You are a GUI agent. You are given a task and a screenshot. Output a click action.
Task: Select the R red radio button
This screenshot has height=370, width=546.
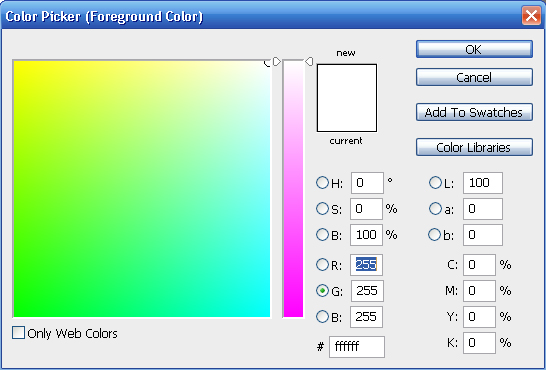pos(322,265)
